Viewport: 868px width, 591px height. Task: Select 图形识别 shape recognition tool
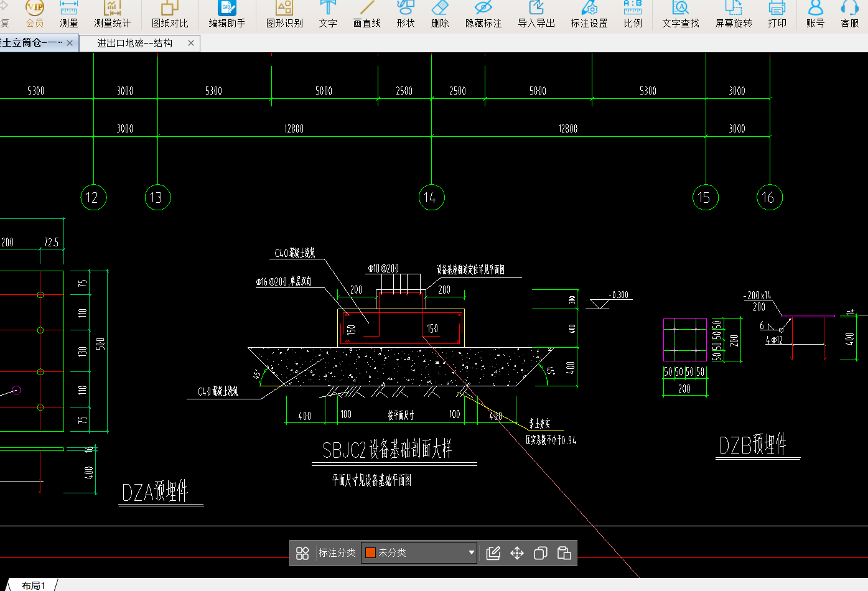(x=284, y=14)
